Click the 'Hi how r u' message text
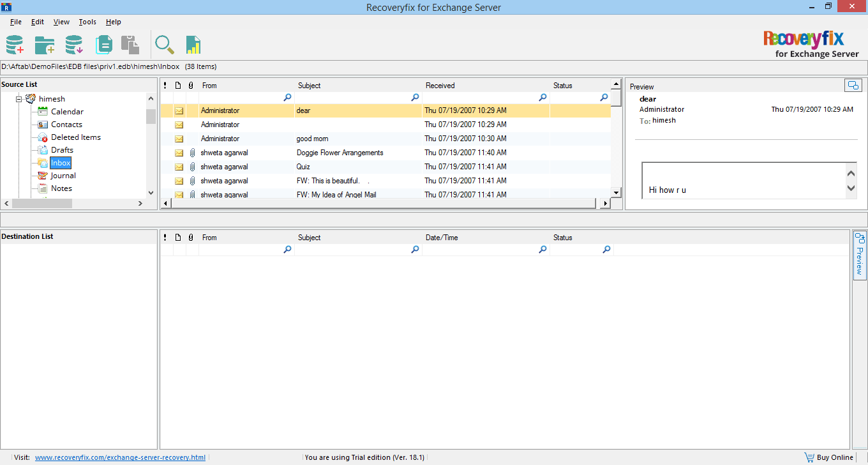Image resolution: width=868 pixels, height=465 pixels. click(x=667, y=190)
